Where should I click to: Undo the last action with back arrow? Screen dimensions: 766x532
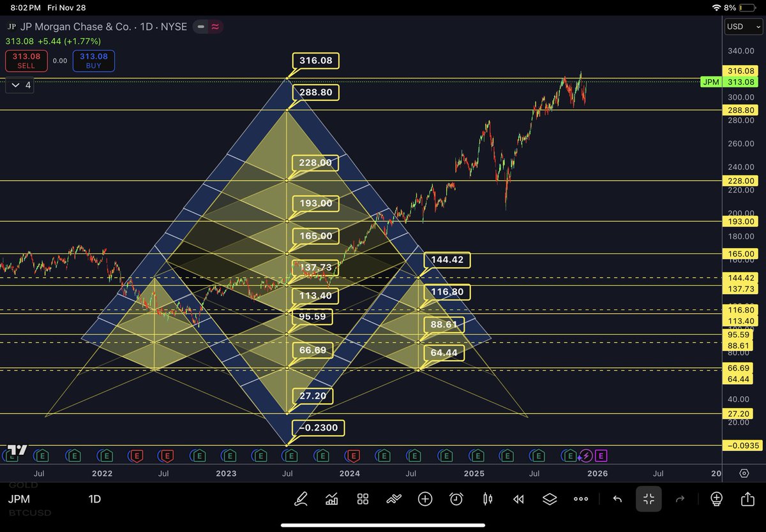(617, 499)
